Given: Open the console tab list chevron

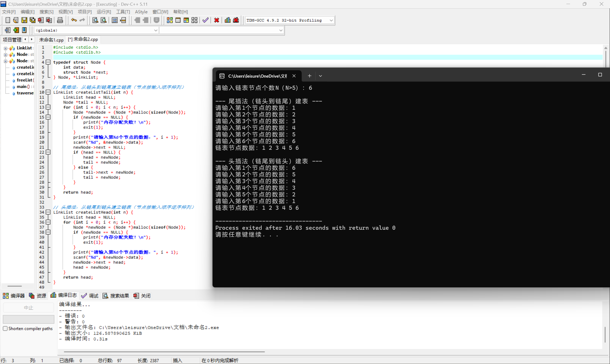Looking at the screenshot, I should (x=320, y=76).
